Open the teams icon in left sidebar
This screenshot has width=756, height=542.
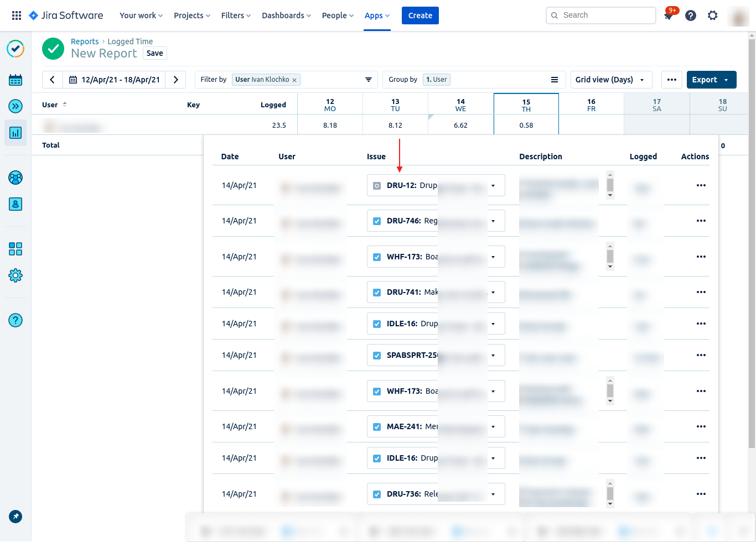(x=15, y=178)
